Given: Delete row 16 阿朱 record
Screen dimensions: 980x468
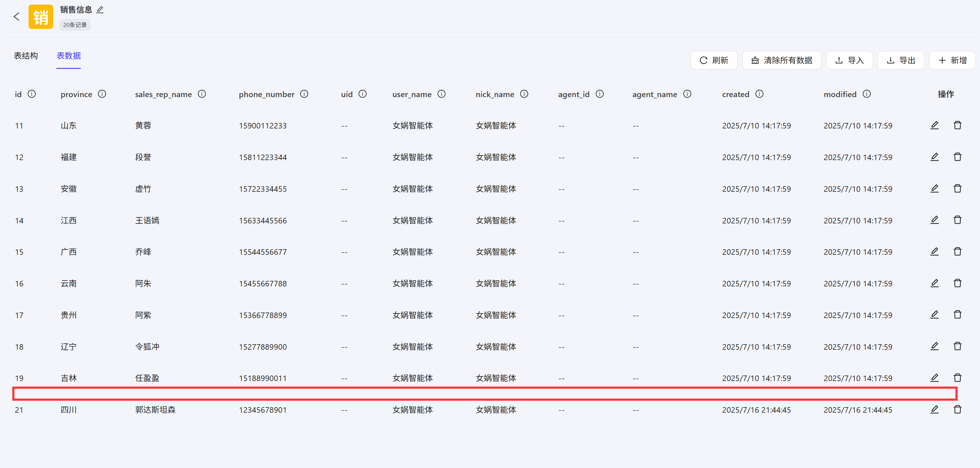Looking at the screenshot, I should point(957,283).
